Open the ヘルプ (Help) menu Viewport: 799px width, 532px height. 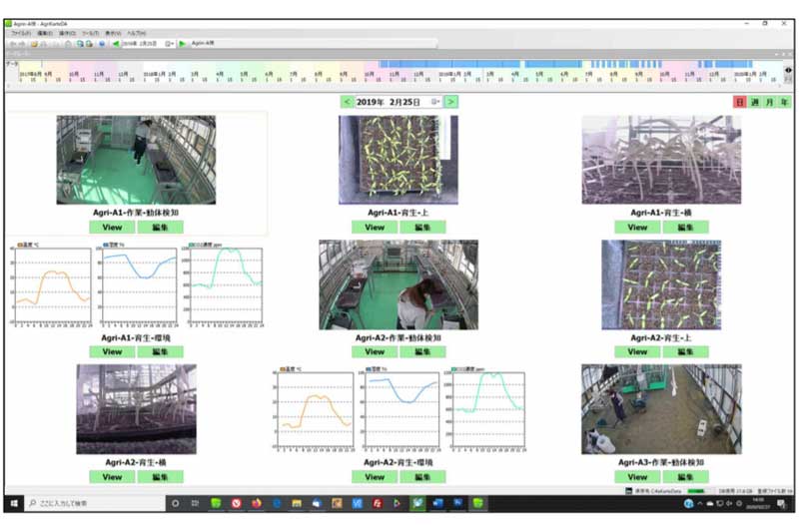pos(136,34)
